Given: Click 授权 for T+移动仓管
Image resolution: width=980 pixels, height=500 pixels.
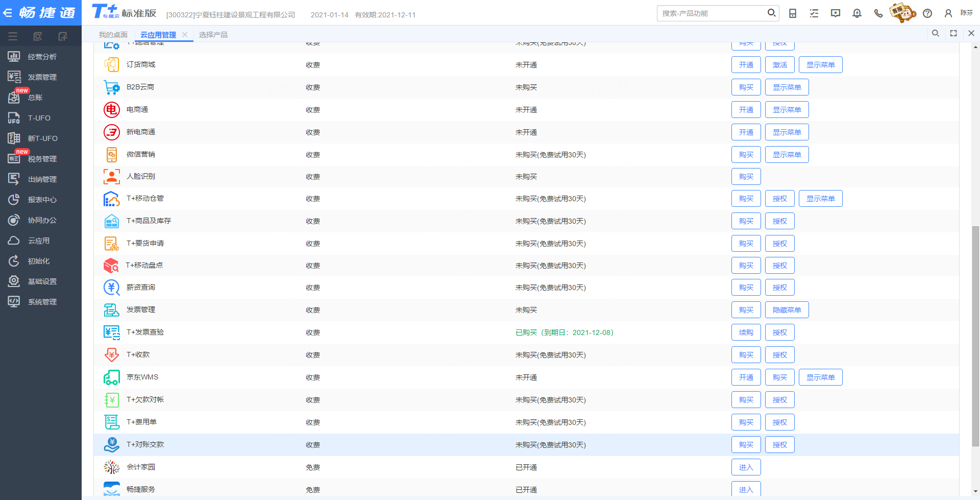Looking at the screenshot, I should tap(780, 199).
